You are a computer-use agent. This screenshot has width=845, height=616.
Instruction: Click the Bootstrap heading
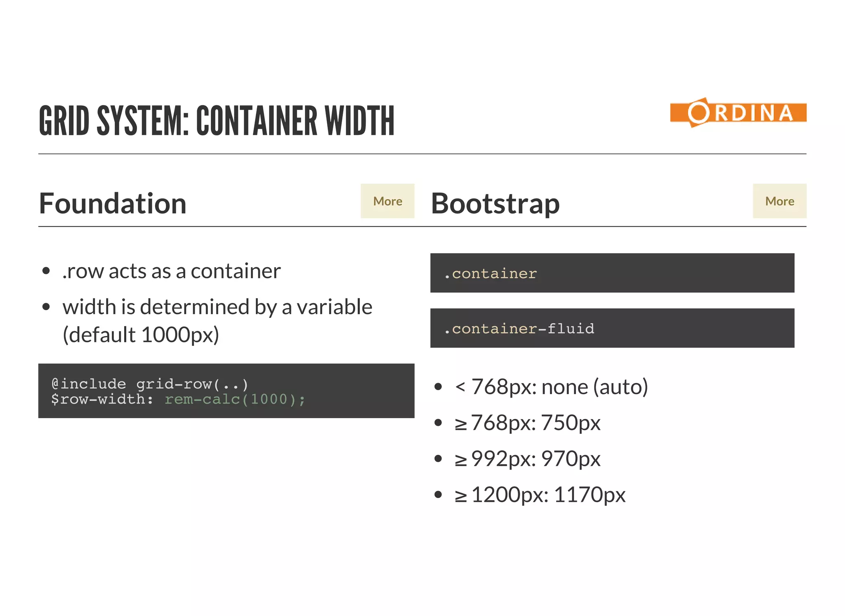pyautogui.click(x=495, y=204)
